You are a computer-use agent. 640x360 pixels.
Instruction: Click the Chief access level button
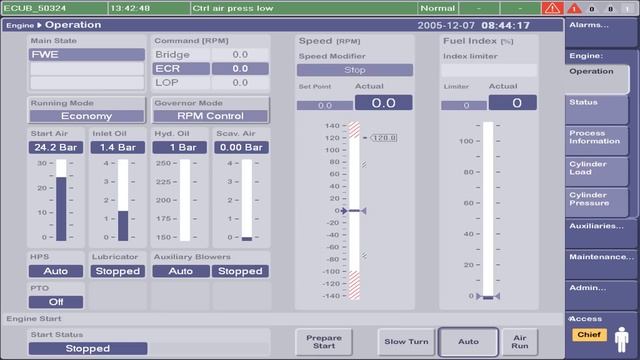click(589, 335)
